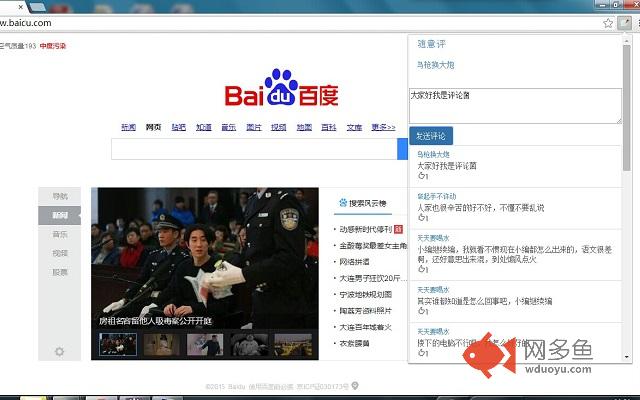Image resolution: width=640 pixels, height=400 pixels.
Task: Open the 音乐 link in the top navigation
Action: coord(229,127)
